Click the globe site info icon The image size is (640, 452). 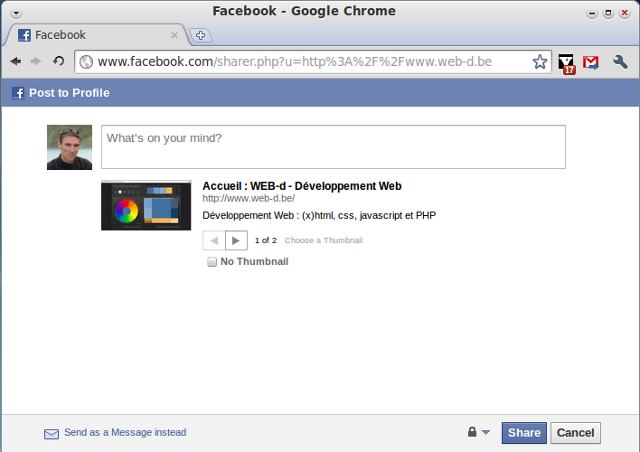(x=86, y=62)
